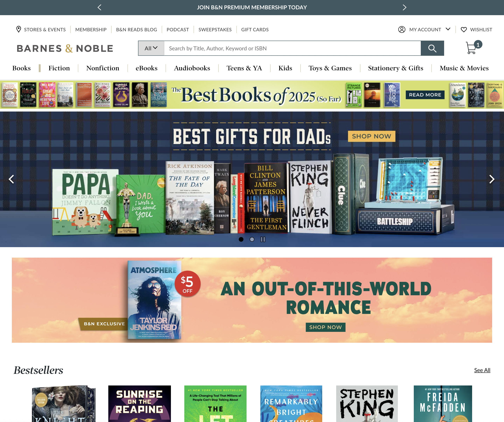Advance the premium membership banner with right arrow
This screenshot has height=422, width=504.
click(x=404, y=7)
